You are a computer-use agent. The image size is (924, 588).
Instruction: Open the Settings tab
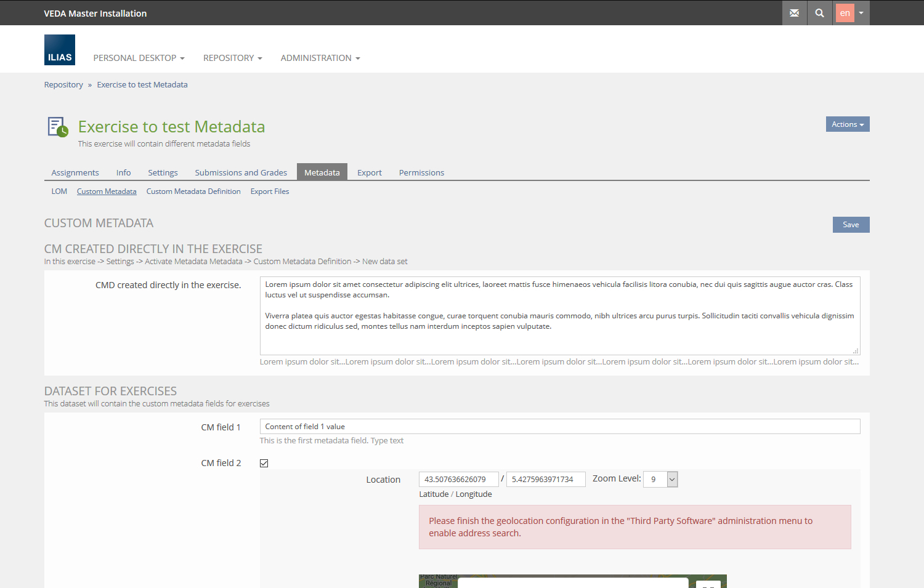163,172
